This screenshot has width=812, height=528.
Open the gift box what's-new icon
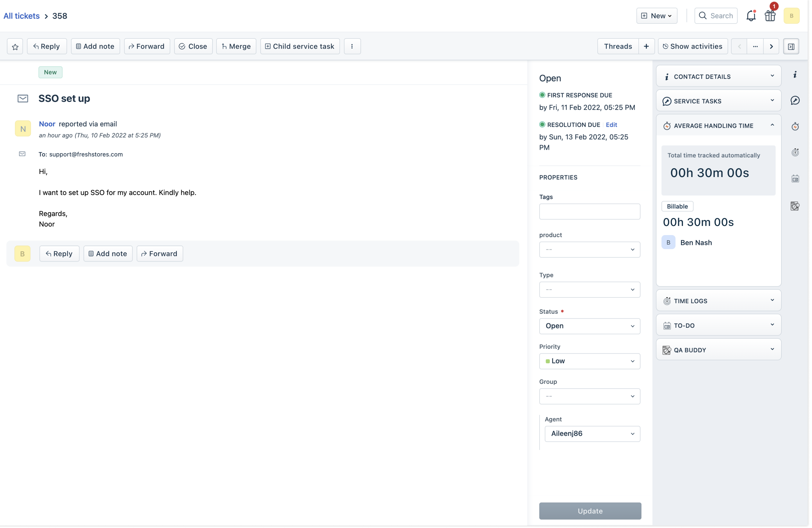click(x=770, y=16)
